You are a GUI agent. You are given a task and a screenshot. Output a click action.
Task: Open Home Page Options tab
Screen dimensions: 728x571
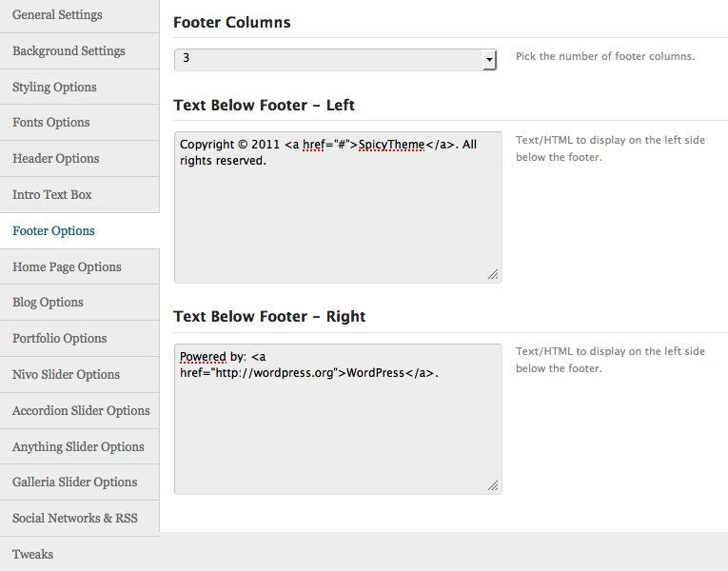pyautogui.click(x=67, y=267)
